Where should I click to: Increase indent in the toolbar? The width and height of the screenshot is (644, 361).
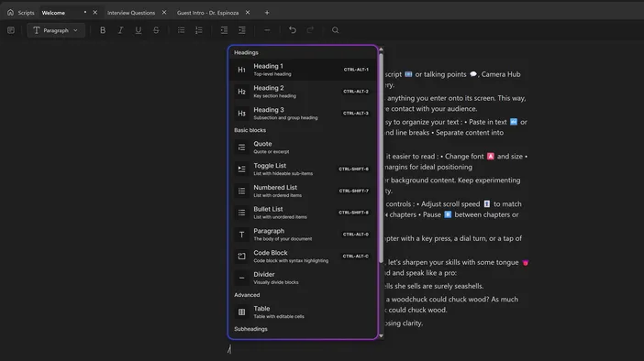click(242, 30)
